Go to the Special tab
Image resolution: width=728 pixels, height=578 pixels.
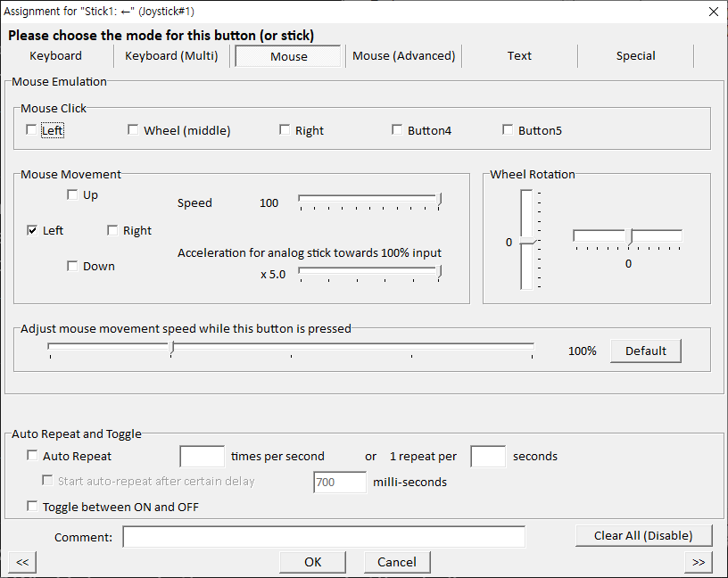tap(635, 56)
